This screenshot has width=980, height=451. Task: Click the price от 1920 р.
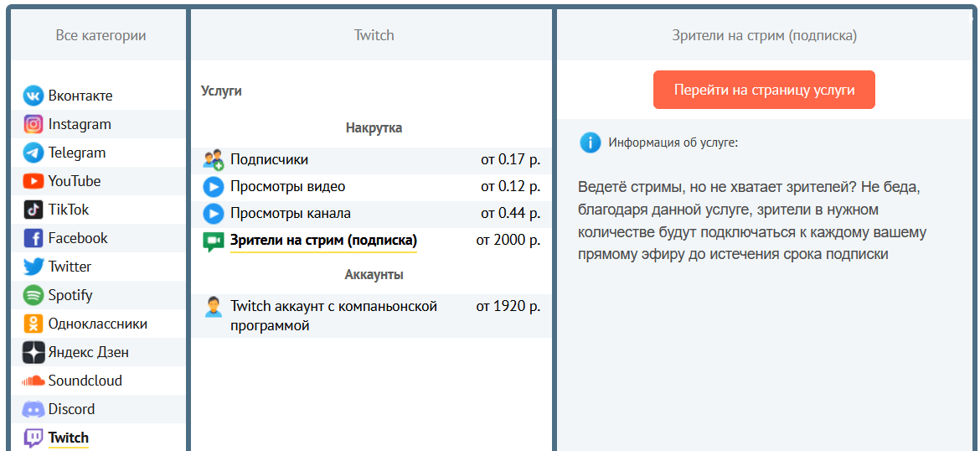(508, 307)
